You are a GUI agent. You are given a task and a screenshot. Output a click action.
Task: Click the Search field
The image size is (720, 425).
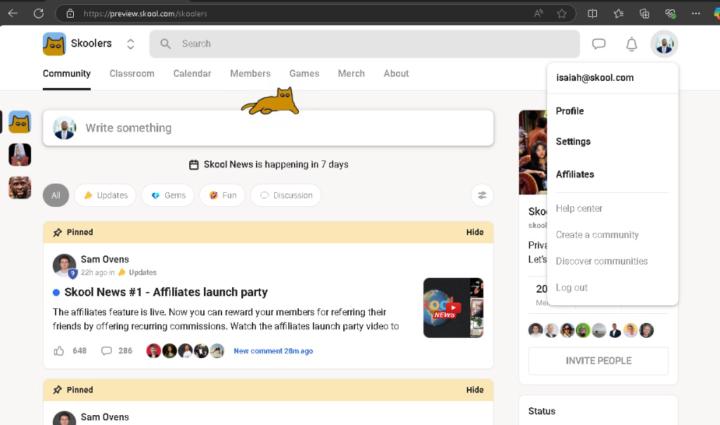pos(365,44)
